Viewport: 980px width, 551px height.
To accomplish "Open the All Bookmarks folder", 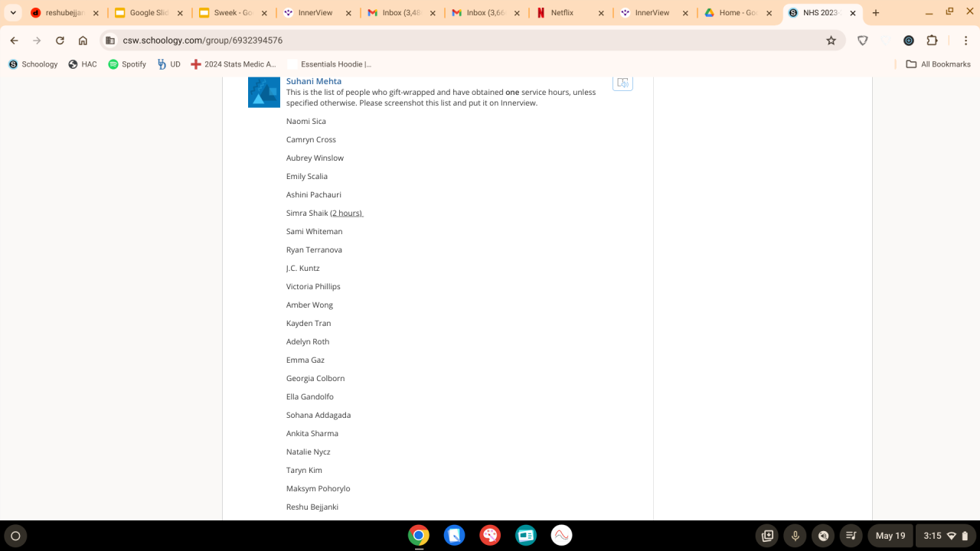I will (x=938, y=64).
